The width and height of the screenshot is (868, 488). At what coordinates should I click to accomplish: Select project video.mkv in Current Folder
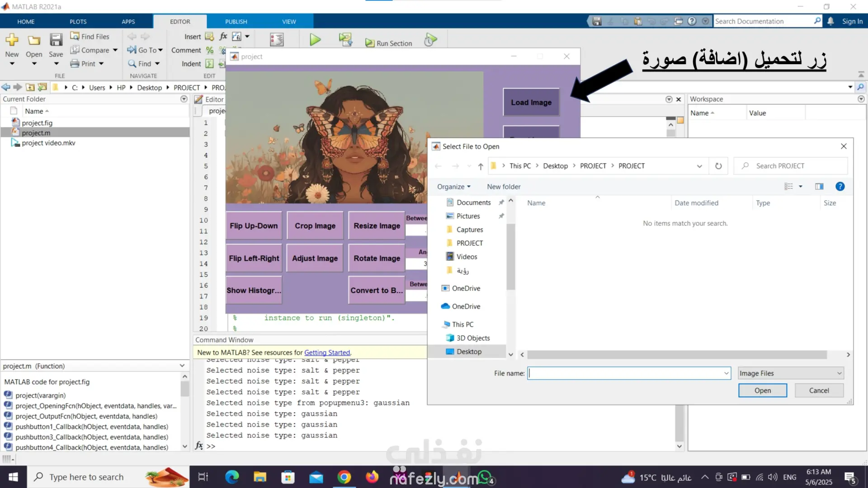pos(48,143)
